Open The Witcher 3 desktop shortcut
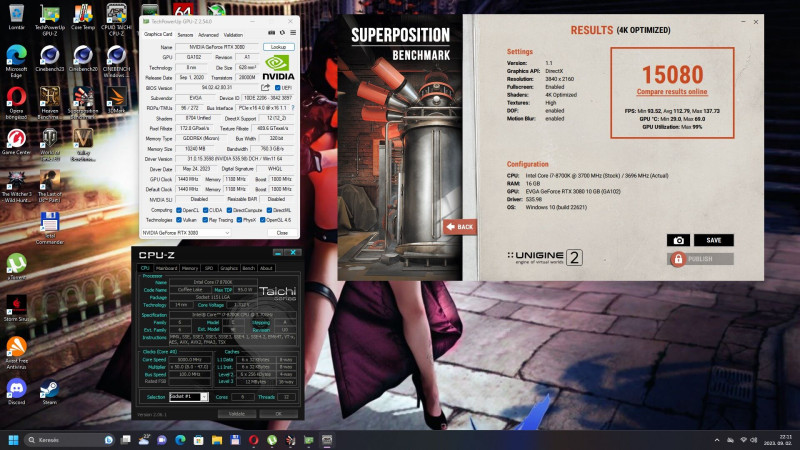This screenshot has width=800, height=450. [16, 187]
